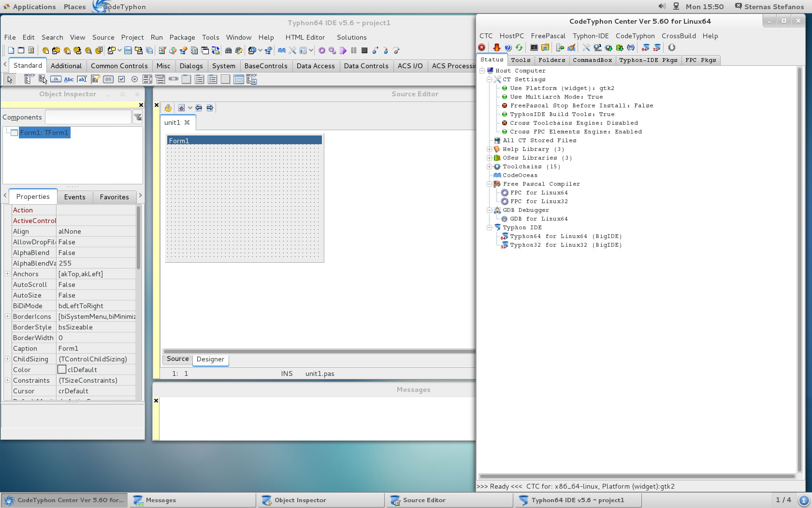
Task: Select the TMainMenu component in Standard palette
Action: click(x=29, y=79)
